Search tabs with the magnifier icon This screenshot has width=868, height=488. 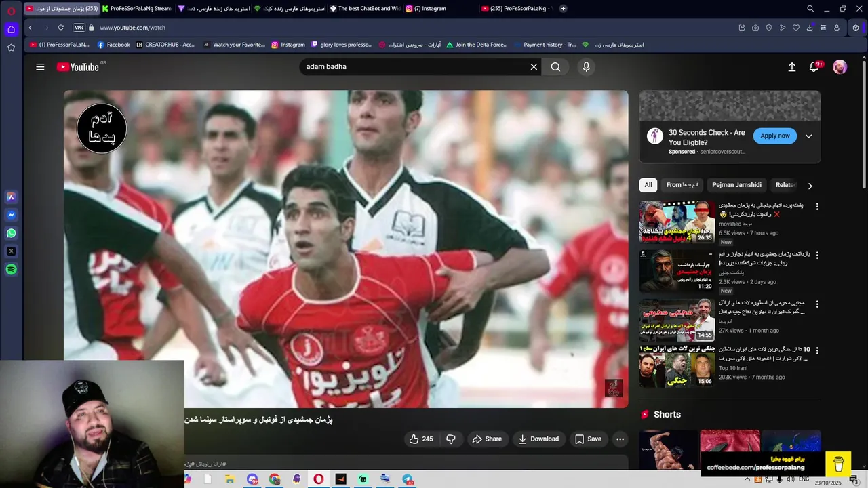click(x=810, y=9)
